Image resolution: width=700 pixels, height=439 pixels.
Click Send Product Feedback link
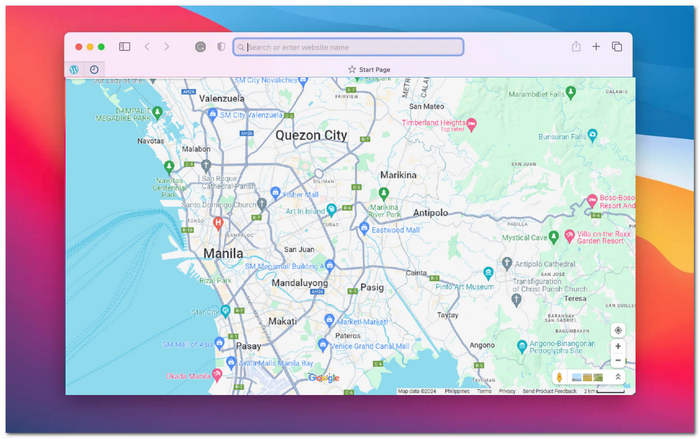coord(549,391)
